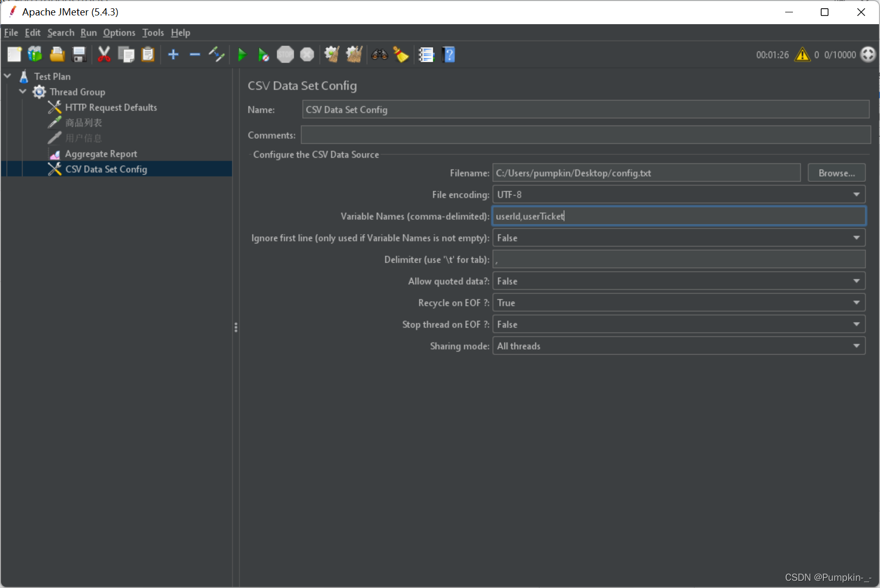The height and width of the screenshot is (588, 880).
Task: Start the test with the green play icon
Action: coord(242,55)
